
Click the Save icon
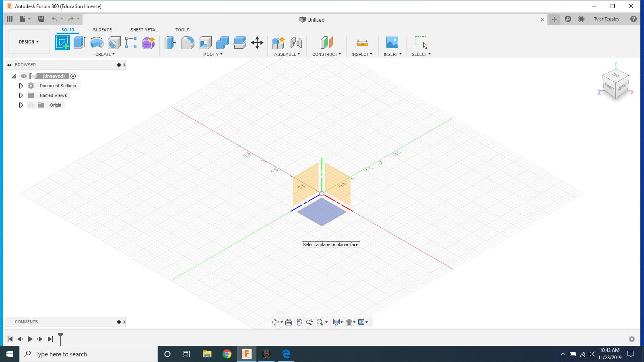tap(41, 19)
